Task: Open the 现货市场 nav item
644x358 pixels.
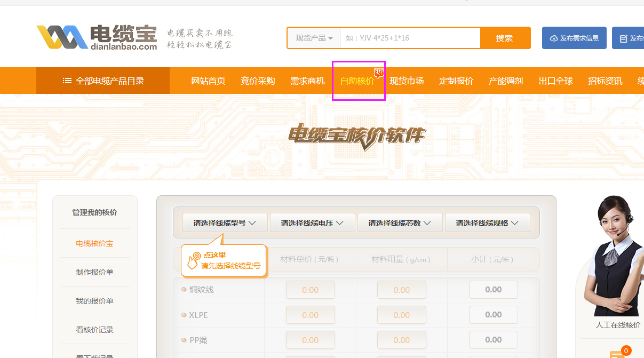Action: (407, 81)
